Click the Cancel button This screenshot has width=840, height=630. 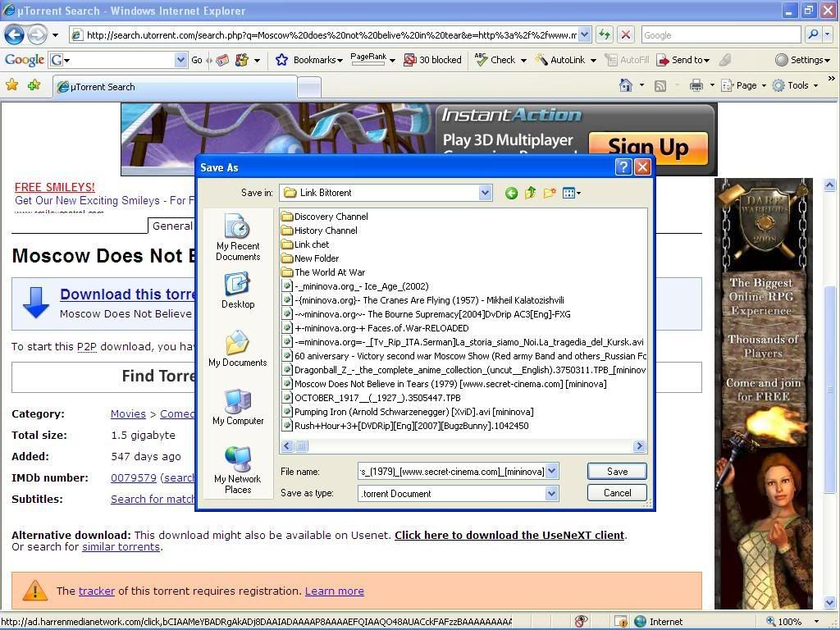617,493
